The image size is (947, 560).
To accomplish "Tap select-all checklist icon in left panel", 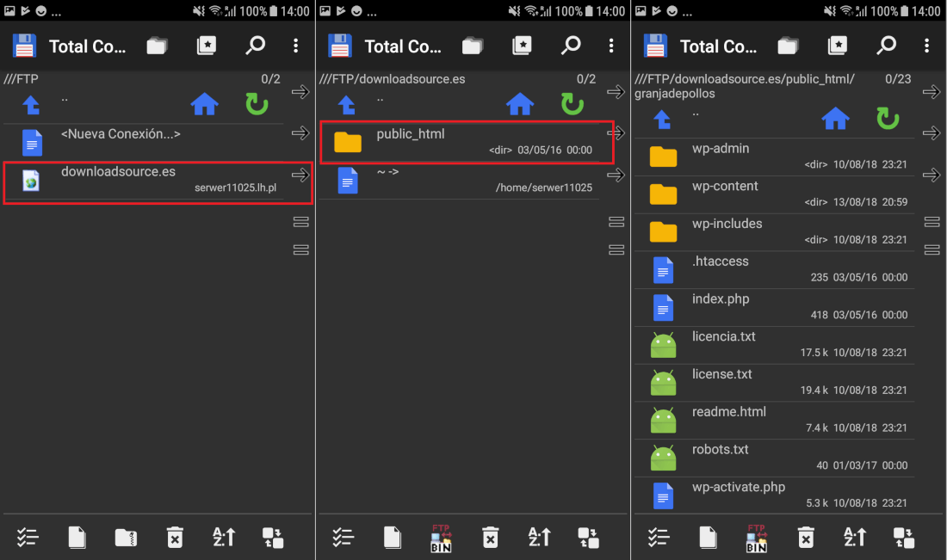I will point(28,537).
